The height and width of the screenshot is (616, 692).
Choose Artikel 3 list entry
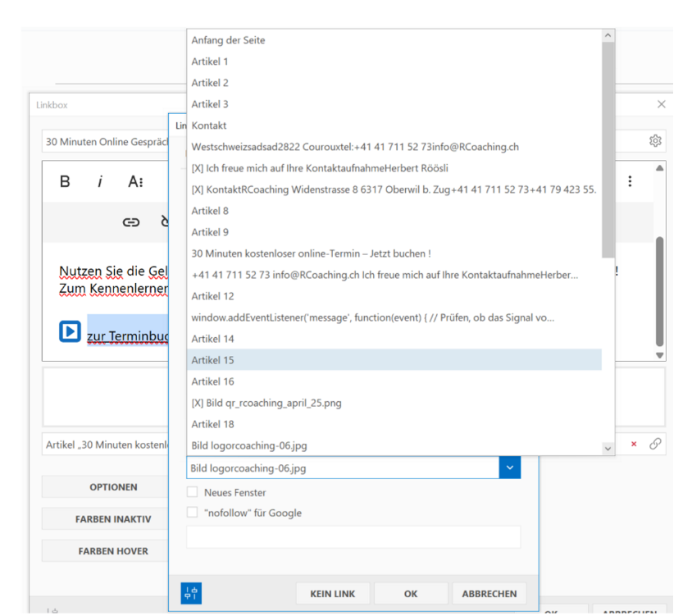tap(394, 104)
